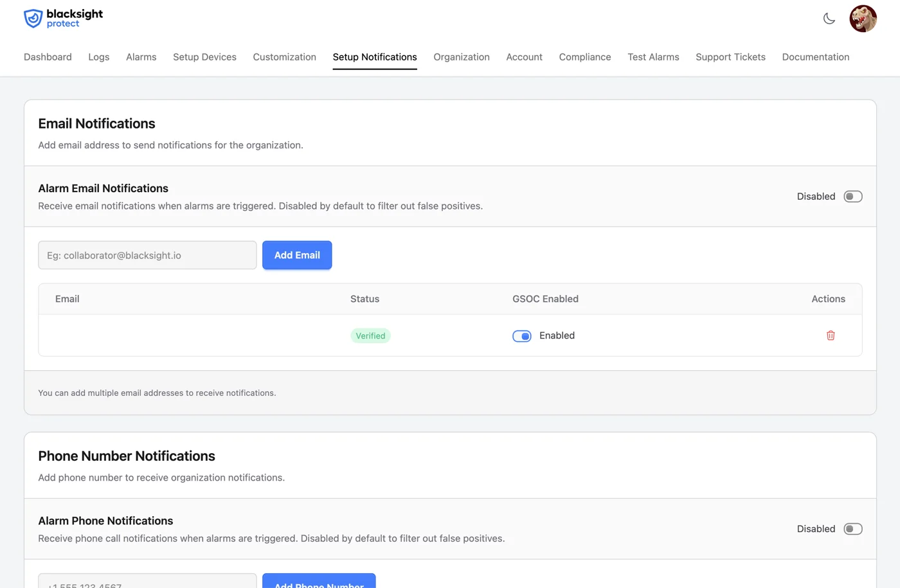Navigate to Test Alarms

click(x=653, y=57)
